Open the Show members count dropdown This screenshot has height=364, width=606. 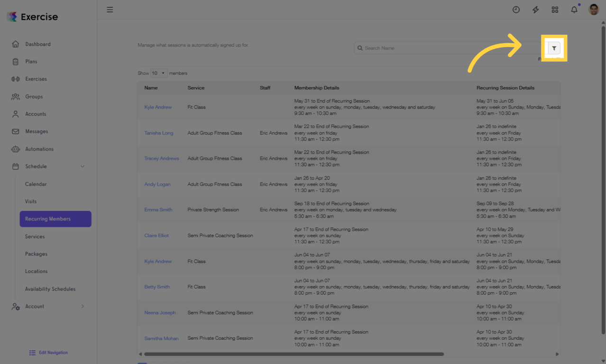tap(159, 73)
